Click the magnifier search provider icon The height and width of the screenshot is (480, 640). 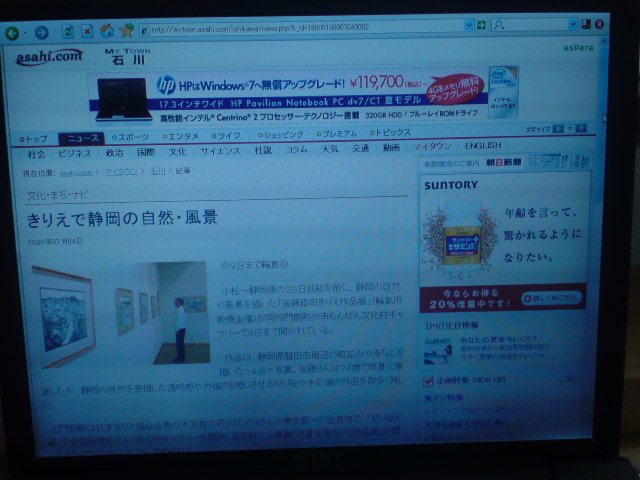point(498,25)
